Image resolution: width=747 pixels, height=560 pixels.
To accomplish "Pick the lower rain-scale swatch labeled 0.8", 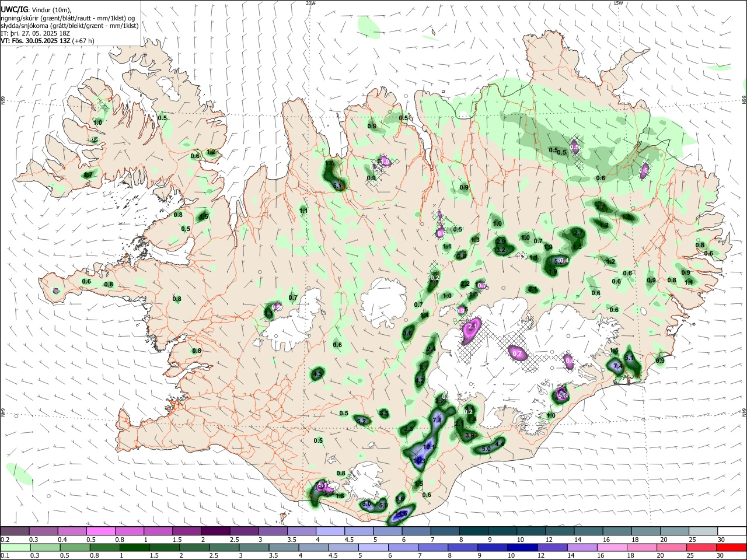I will point(104,547).
